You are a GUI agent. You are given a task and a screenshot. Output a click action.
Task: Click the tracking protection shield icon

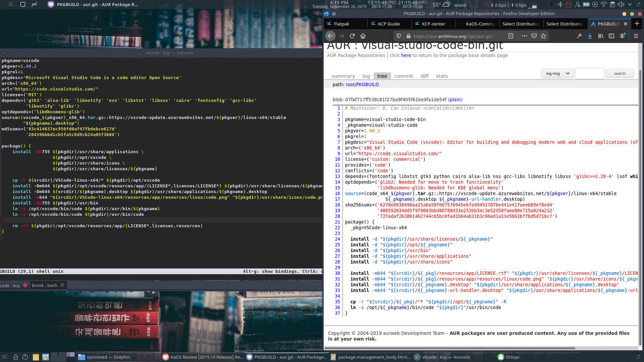coord(398,36)
